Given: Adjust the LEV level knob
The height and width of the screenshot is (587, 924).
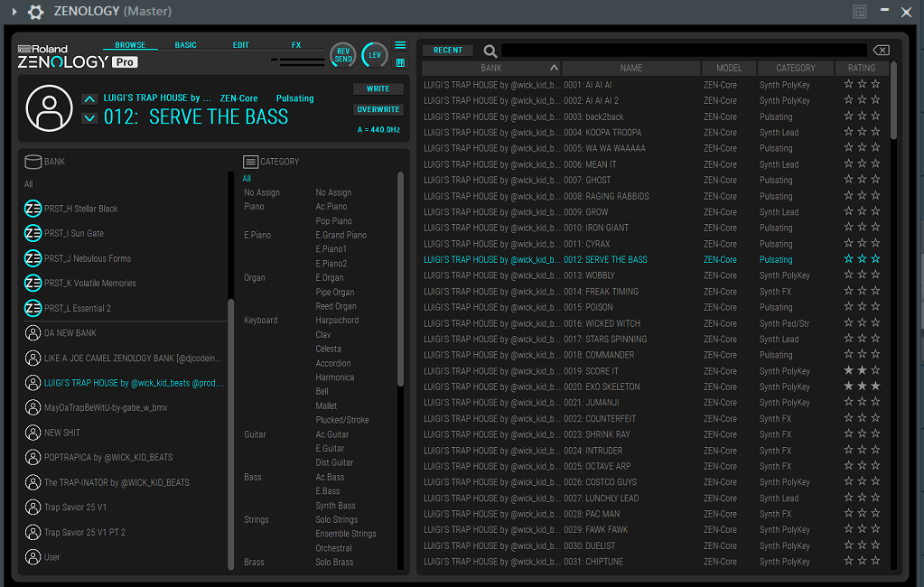Looking at the screenshot, I should pos(375,55).
